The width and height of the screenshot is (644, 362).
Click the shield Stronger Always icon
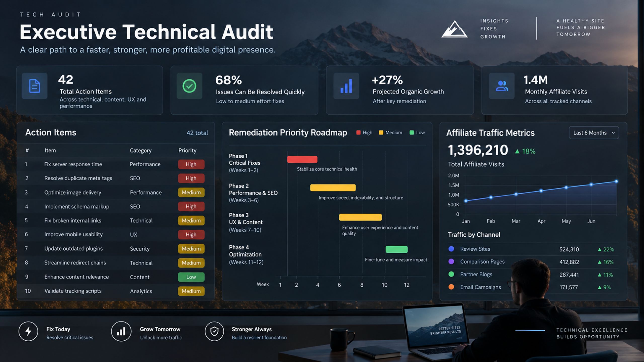[x=214, y=331]
